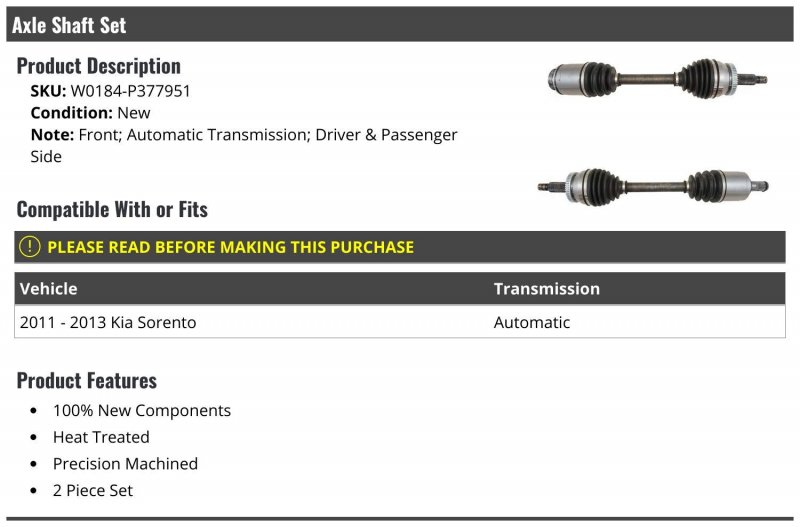The image size is (800, 527).
Task: Click the 2011 - 2013 Kia Sorento row
Action: (399, 322)
